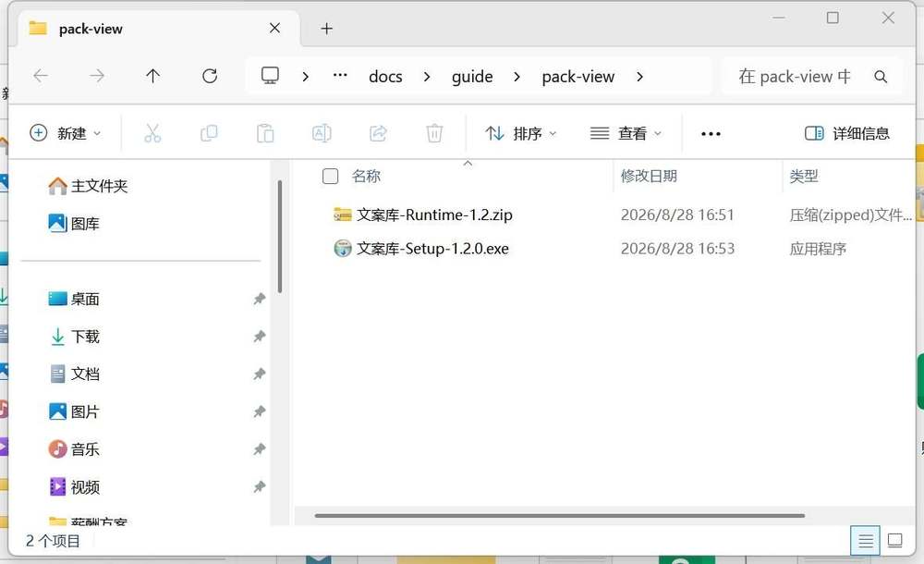The image size is (924, 564).
Task: Click the Delete trash icon
Action: pyautogui.click(x=434, y=133)
